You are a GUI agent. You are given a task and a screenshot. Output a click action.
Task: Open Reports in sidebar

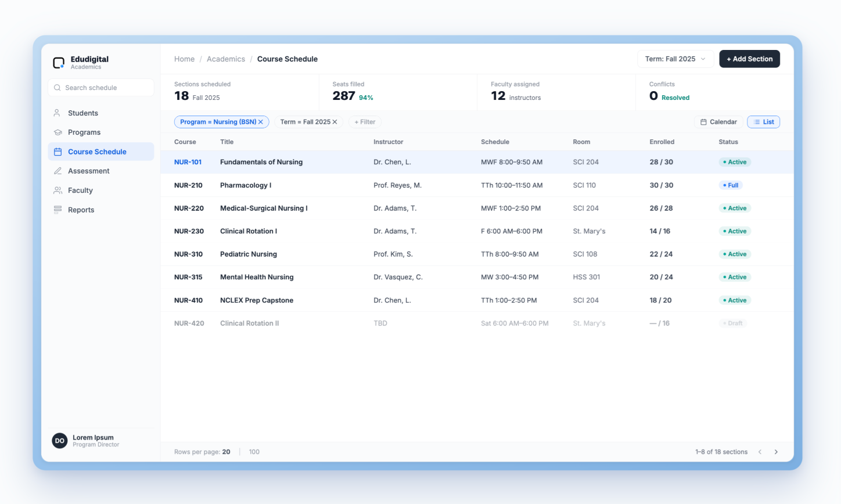point(101,210)
